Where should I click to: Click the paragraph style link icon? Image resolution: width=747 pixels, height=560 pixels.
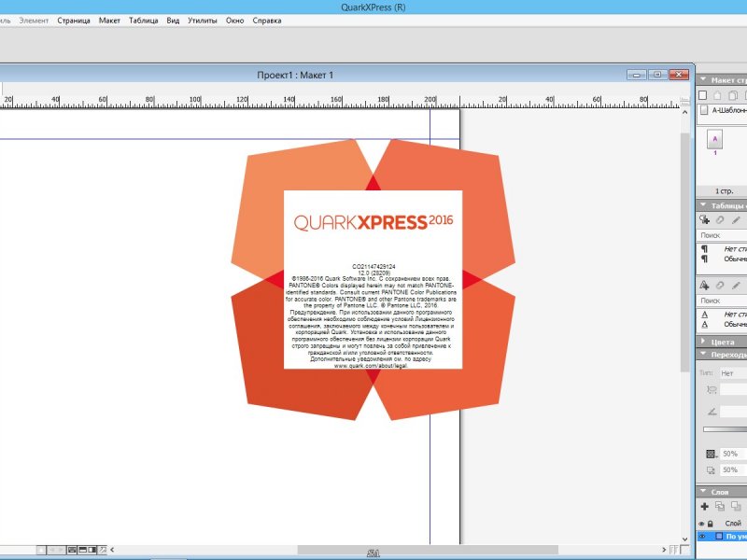(x=720, y=219)
